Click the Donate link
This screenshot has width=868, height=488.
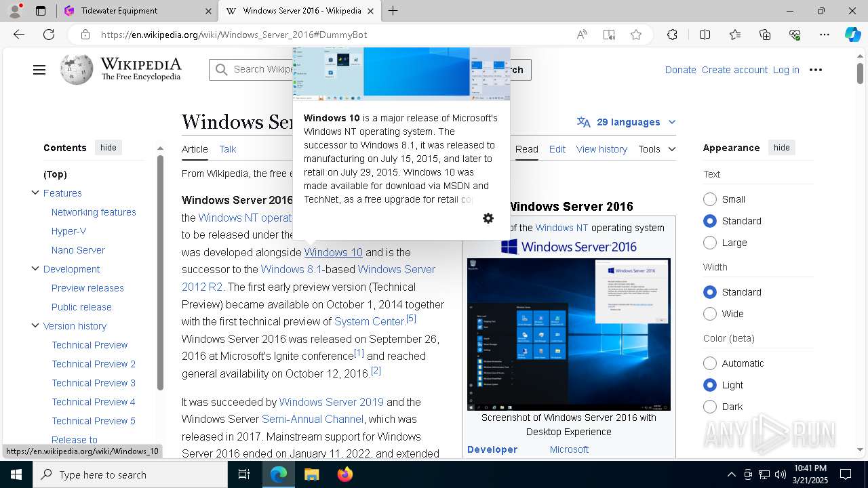coord(680,70)
